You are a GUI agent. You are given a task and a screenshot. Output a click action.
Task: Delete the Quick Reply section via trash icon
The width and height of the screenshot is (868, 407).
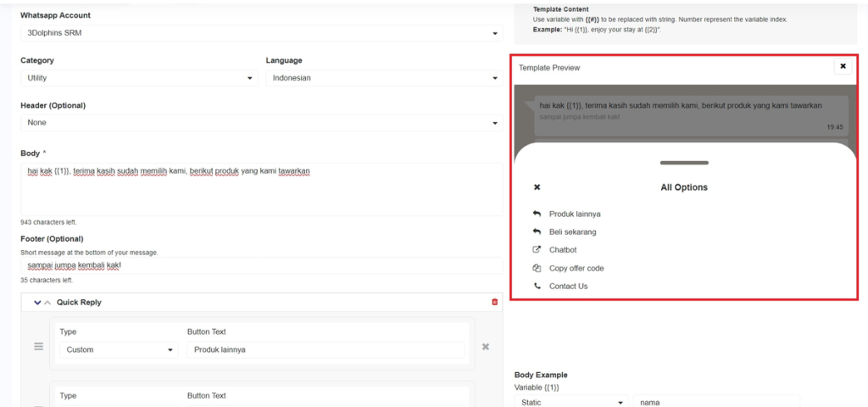tap(495, 302)
